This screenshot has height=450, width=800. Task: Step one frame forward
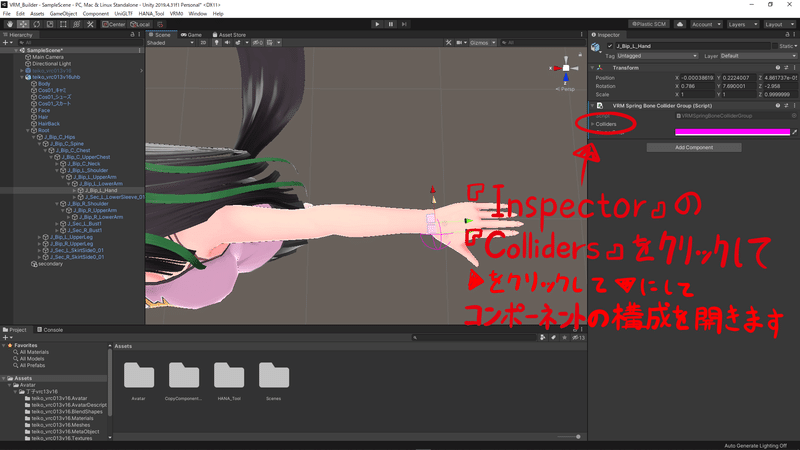(404, 24)
